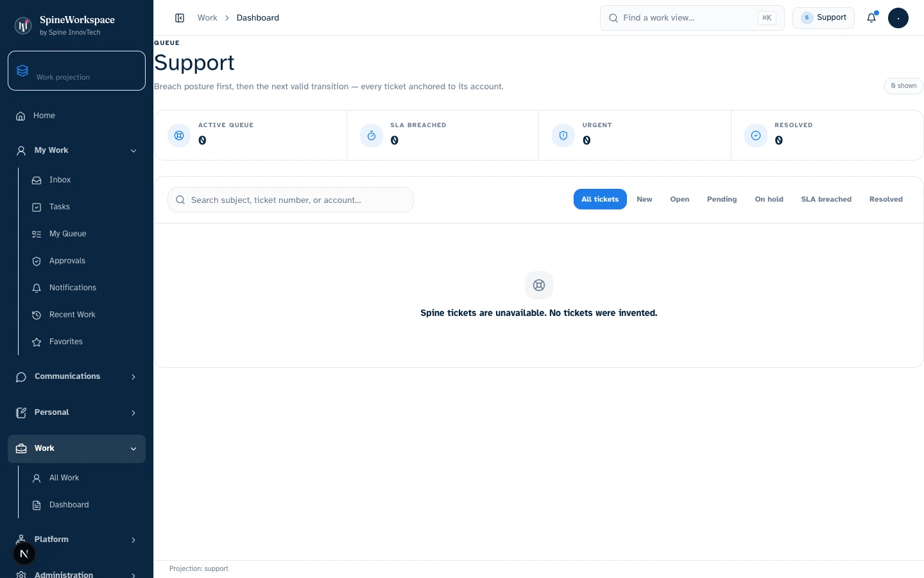
Task: Switch to the Resolved filter tab
Action: click(x=886, y=200)
